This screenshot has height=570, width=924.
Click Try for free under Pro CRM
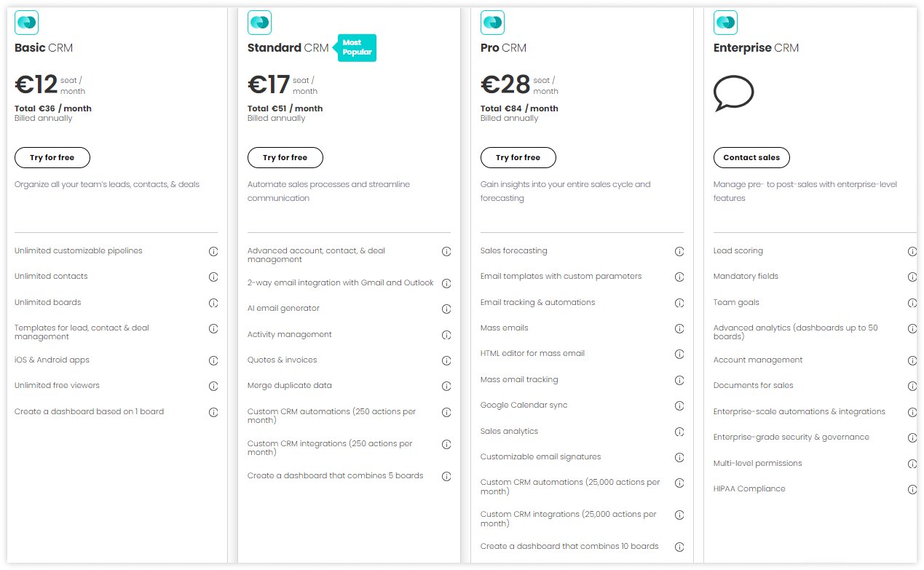click(x=518, y=157)
